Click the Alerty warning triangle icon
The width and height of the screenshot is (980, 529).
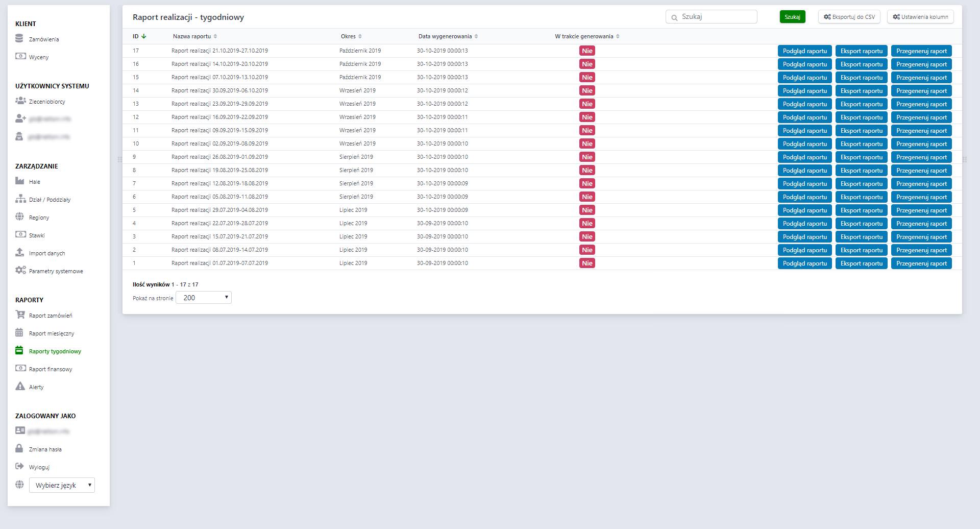point(20,387)
